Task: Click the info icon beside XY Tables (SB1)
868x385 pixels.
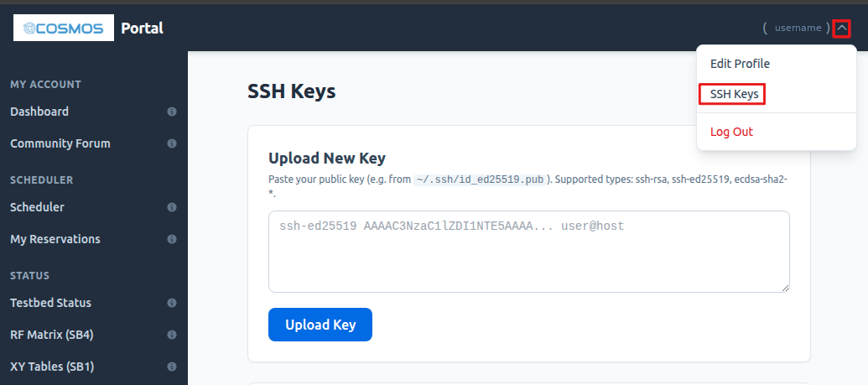Action: tap(172, 367)
